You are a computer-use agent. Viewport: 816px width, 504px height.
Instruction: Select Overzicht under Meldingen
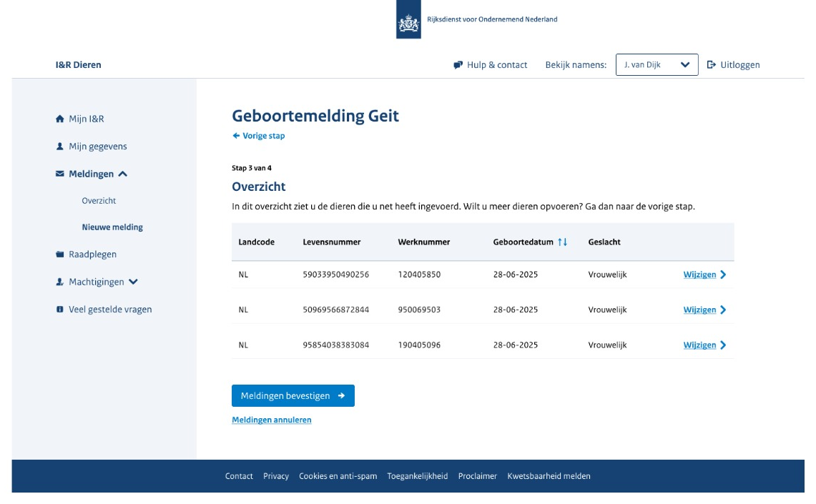click(99, 201)
